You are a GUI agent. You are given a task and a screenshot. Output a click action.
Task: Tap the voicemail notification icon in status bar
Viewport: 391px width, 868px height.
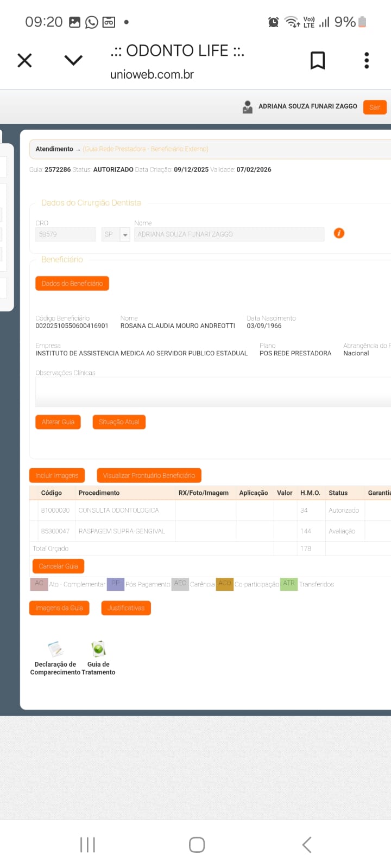109,22
